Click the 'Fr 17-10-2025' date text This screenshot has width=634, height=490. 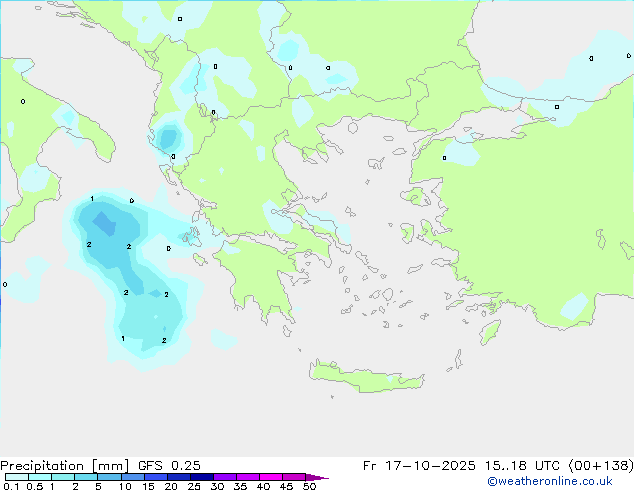(x=419, y=465)
